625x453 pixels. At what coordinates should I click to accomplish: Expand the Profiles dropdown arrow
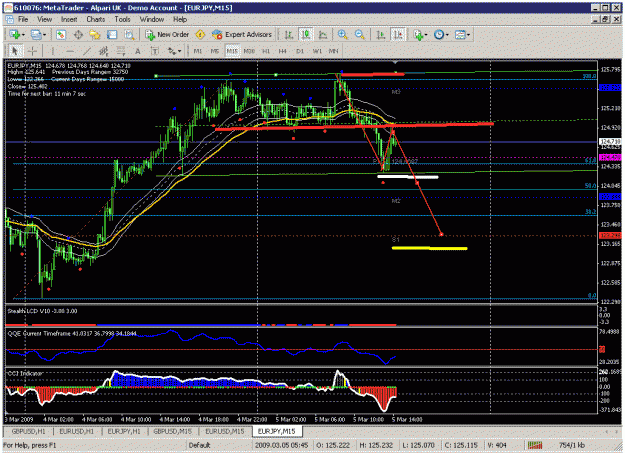click(44, 35)
